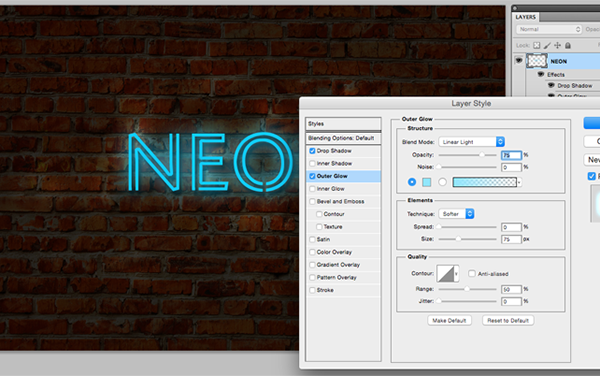Enable the Gradient Overlay checkbox
The height and width of the screenshot is (376, 600).
tap(312, 265)
